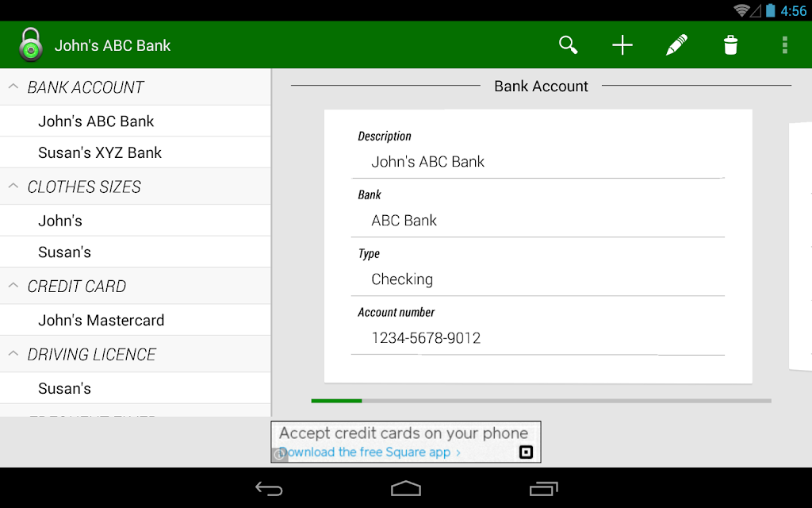Tap the Bank Account section heading

[x=541, y=86]
